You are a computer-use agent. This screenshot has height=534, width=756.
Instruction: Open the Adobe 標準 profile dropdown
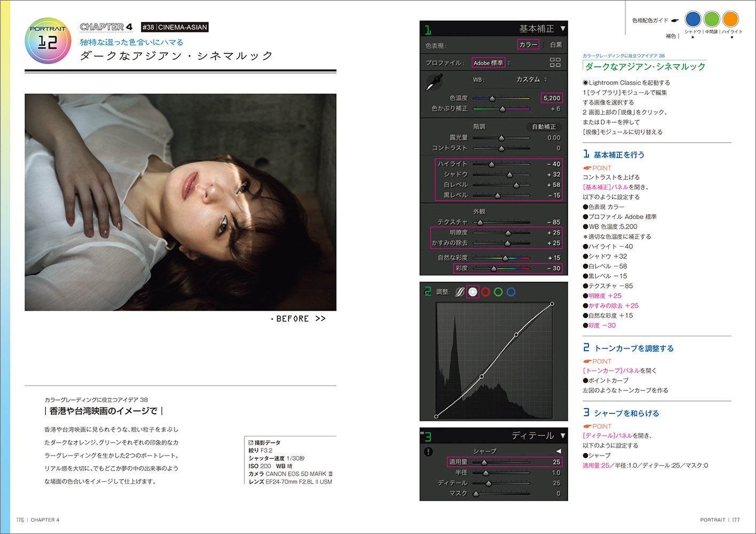(491, 63)
